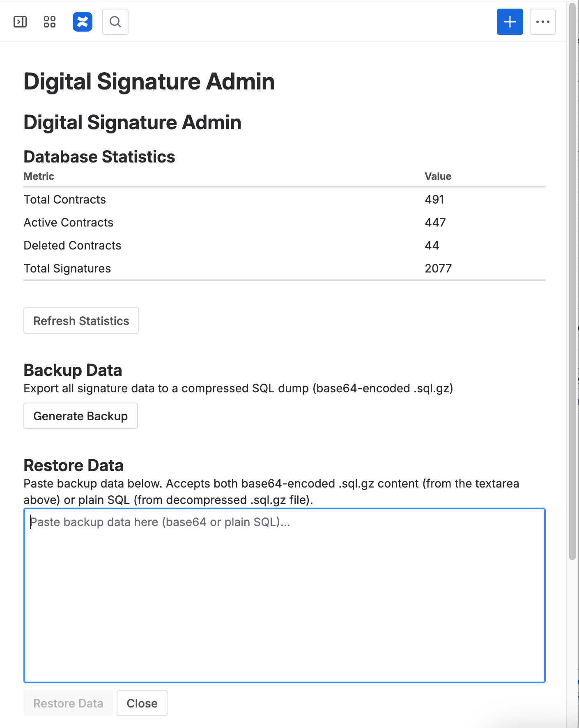Screen dimensions: 579x728
Task: Click the Value column header
Action: pos(438,176)
